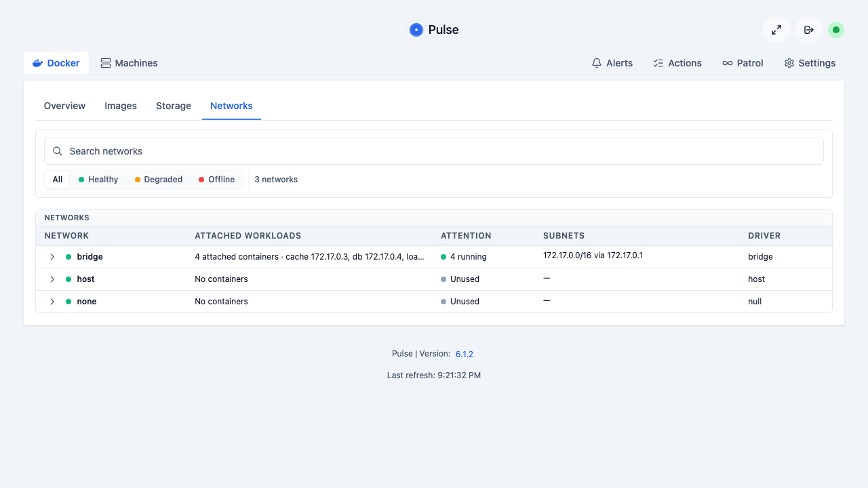The width and height of the screenshot is (868, 488).
Task: Click the host driver cell
Action: click(x=756, y=279)
